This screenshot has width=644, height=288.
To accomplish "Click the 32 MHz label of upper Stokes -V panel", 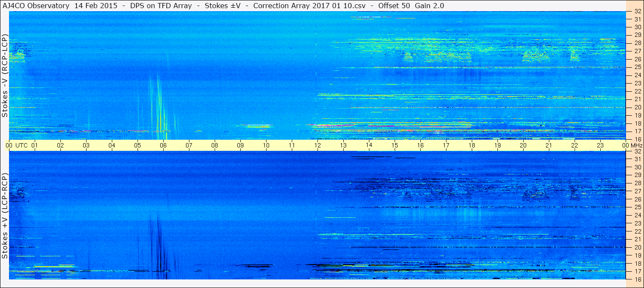I will point(637,12).
